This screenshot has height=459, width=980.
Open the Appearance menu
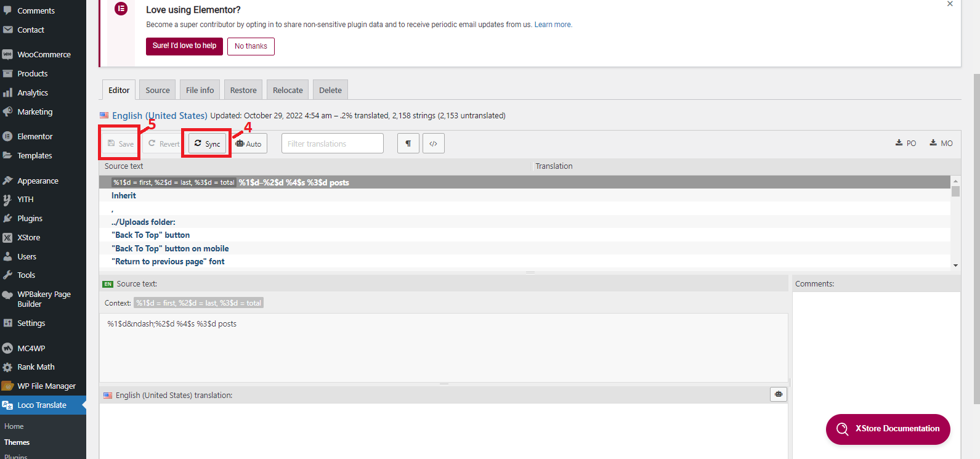[x=38, y=181]
